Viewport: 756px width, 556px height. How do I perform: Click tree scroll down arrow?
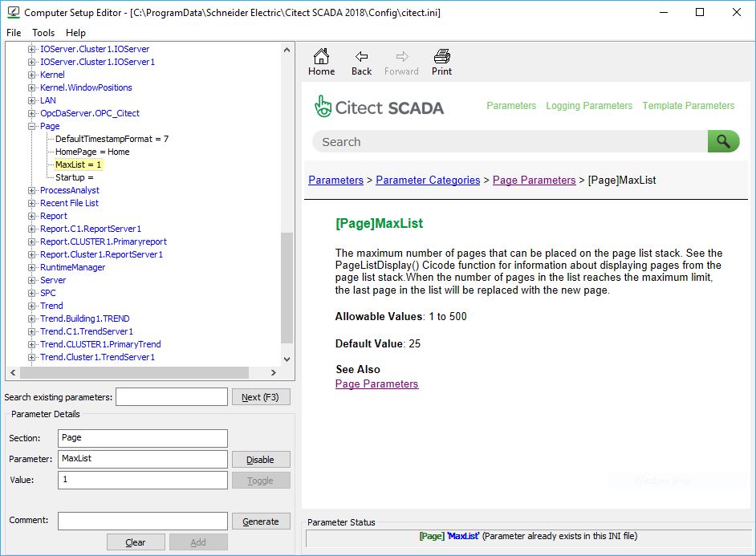[287, 359]
